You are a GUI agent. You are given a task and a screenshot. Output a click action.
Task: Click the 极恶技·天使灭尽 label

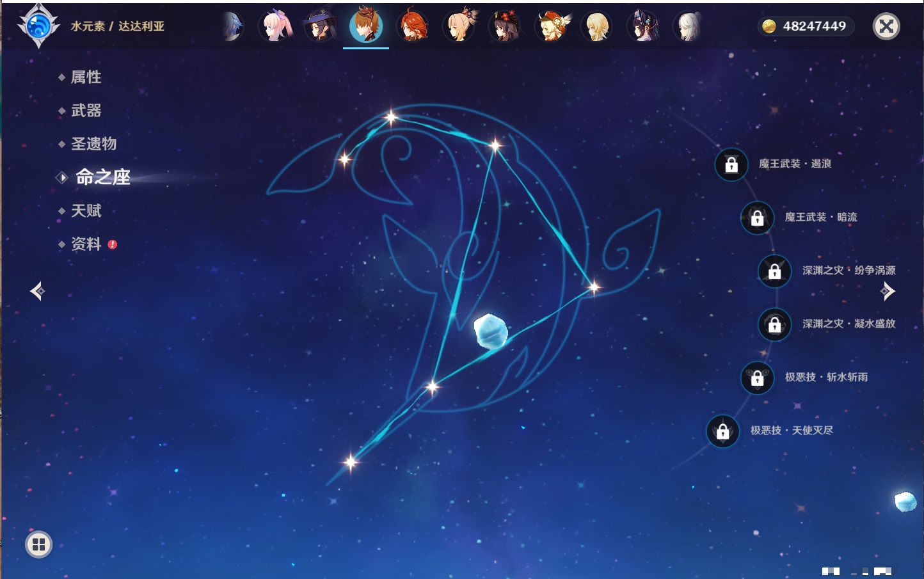(792, 430)
